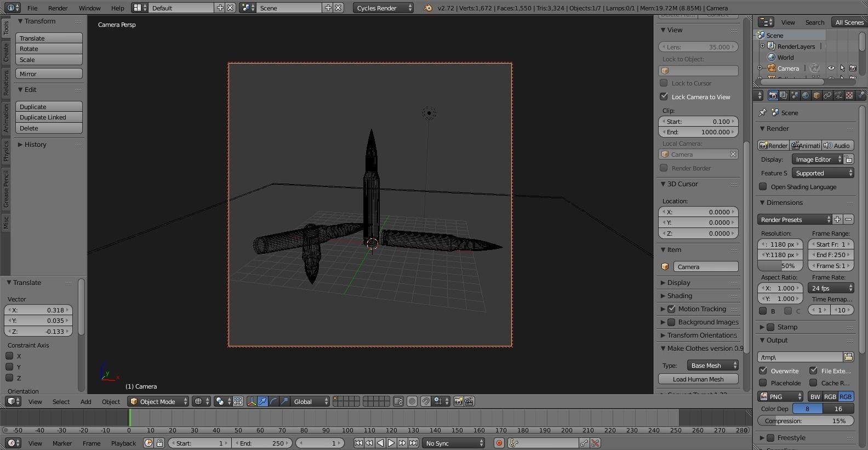Click the proportional editing circle icon
The image size is (868, 450).
[x=412, y=402]
